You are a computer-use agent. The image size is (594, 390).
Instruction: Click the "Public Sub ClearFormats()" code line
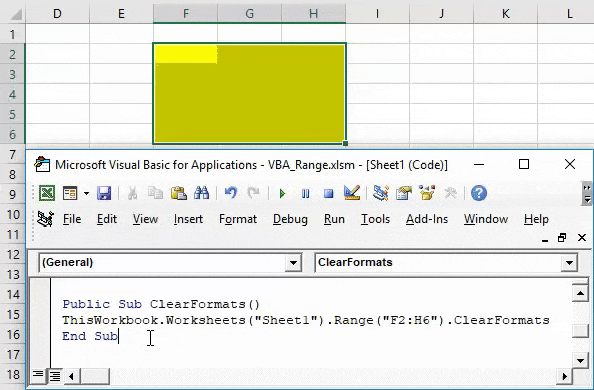(161, 304)
